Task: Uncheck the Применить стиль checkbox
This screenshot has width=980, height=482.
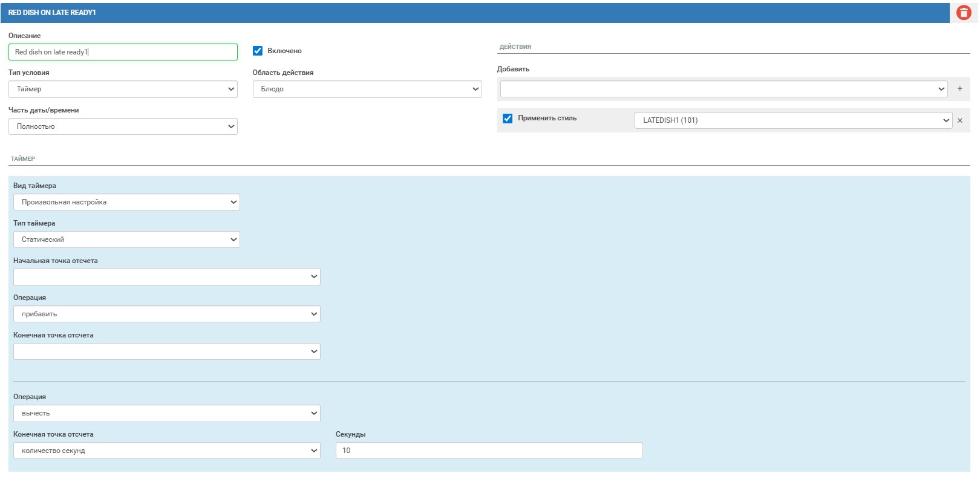Action: pyautogui.click(x=508, y=119)
